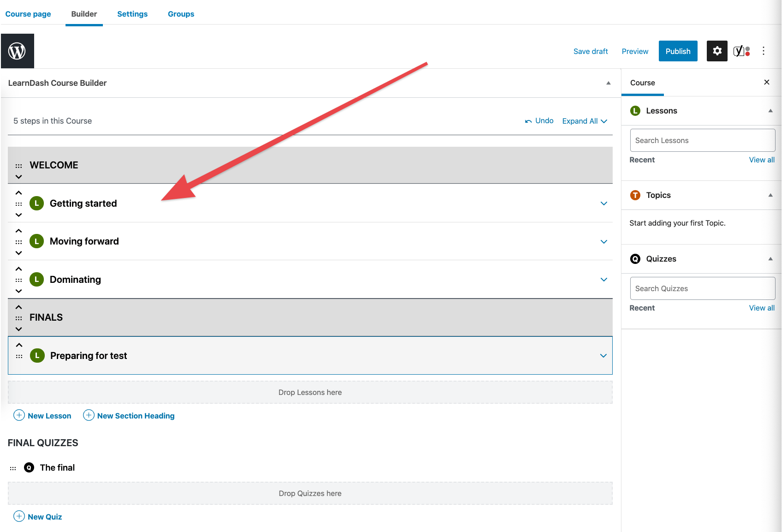The height and width of the screenshot is (532, 782).
Task: Click the green L icon beside Getting started
Action: (36, 203)
